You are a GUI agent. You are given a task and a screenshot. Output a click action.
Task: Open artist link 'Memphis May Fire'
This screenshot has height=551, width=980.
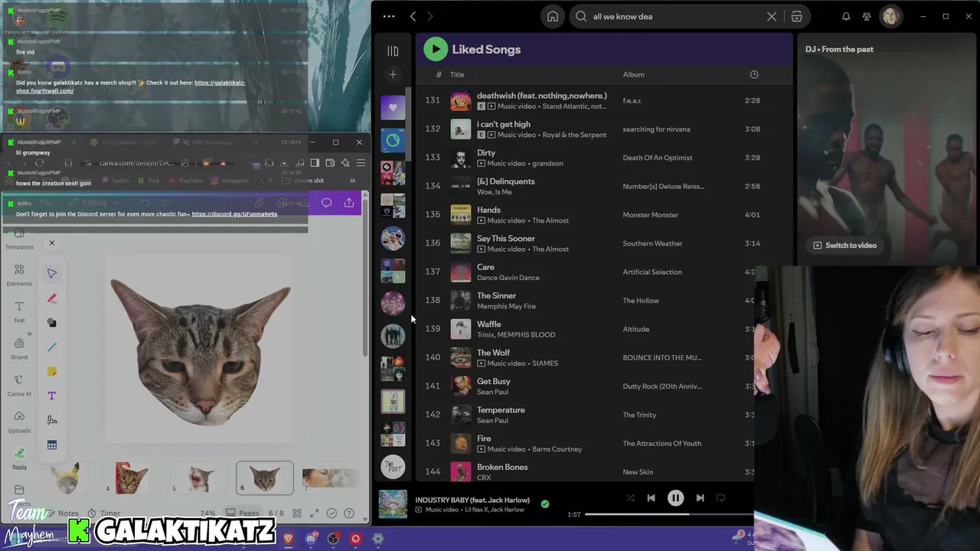[x=506, y=306]
